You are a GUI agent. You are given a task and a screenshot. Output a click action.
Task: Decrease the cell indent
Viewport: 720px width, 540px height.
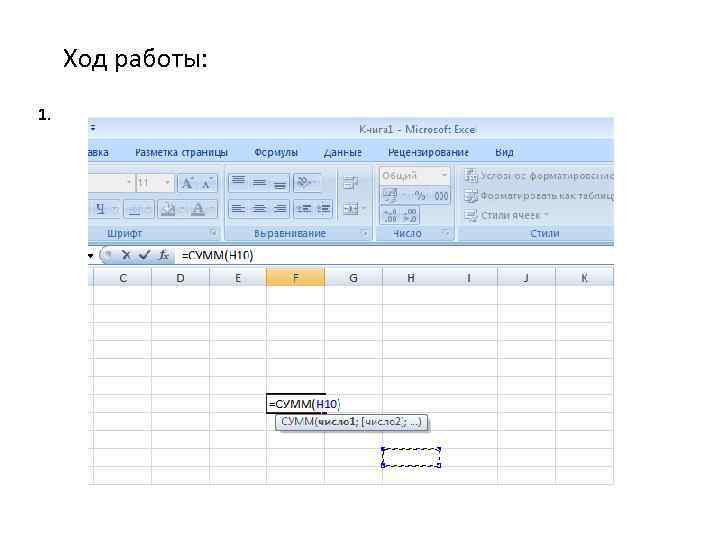pos(303,209)
